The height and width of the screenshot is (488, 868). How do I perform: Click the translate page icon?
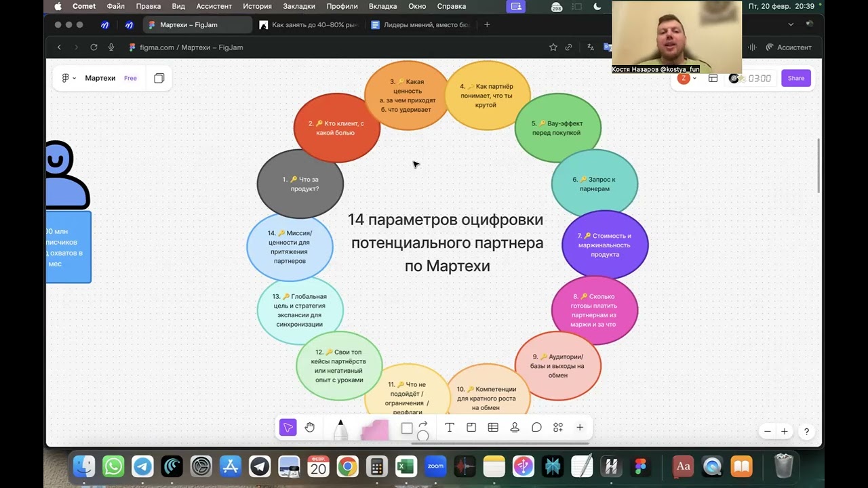pos(591,47)
